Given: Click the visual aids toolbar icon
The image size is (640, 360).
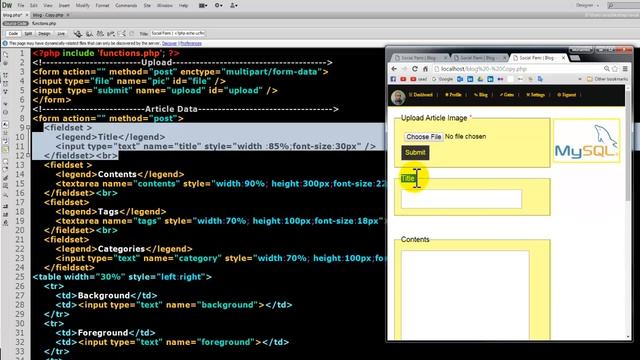Looking at the screenshot, I should coord(121,33).
